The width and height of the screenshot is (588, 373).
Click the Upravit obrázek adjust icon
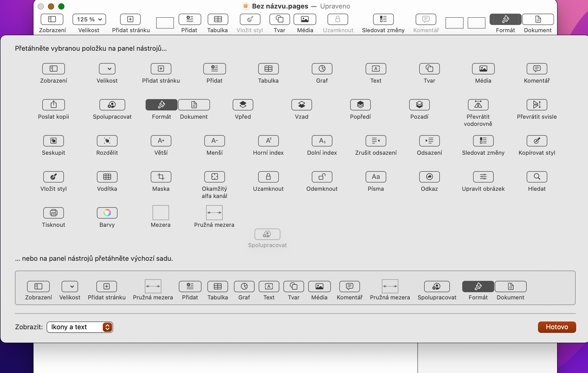pyautogui.click(x=483, y=177)
